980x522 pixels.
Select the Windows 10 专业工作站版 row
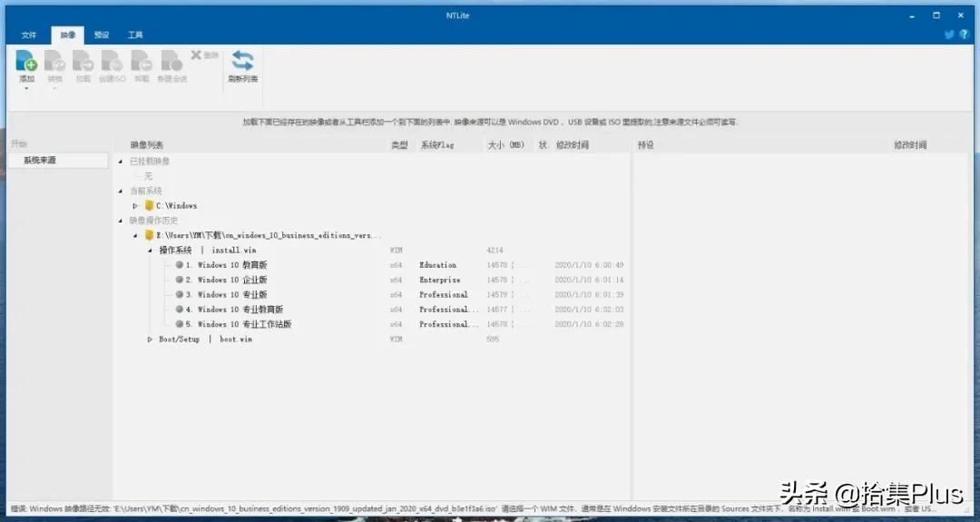pyautogui.click(x=372, y=324)
